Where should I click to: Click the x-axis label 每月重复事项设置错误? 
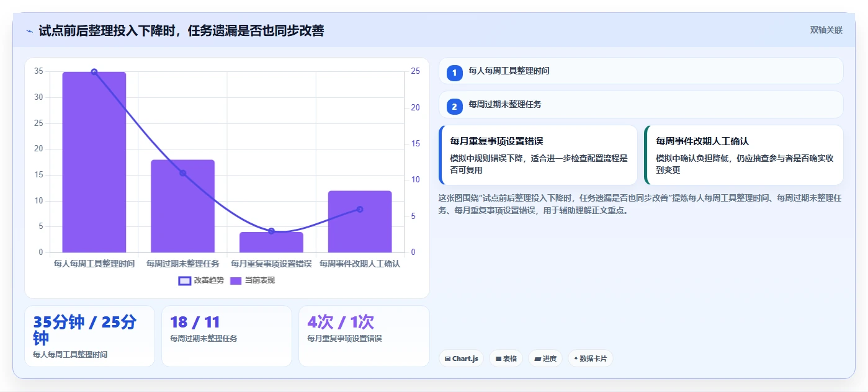(271, 264)
